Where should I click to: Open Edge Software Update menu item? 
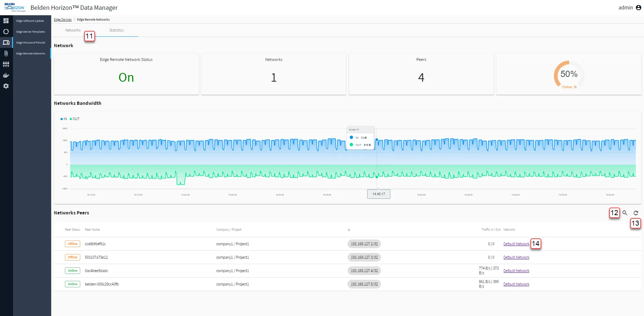30,21
